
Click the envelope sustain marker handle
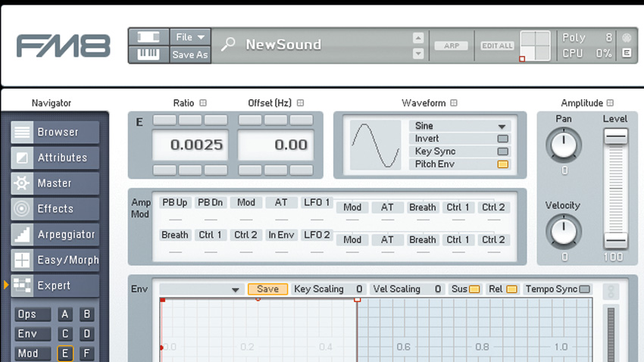pos(357,300)
